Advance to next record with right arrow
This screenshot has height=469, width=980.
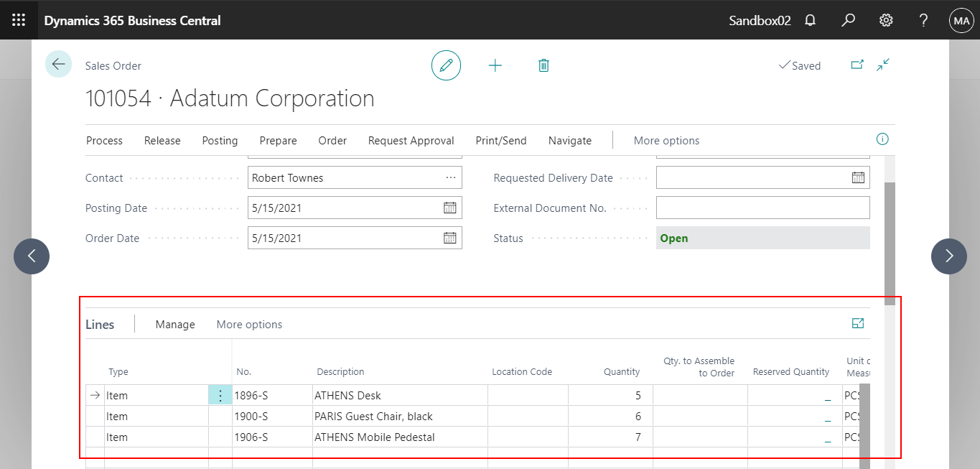point(948,256)
